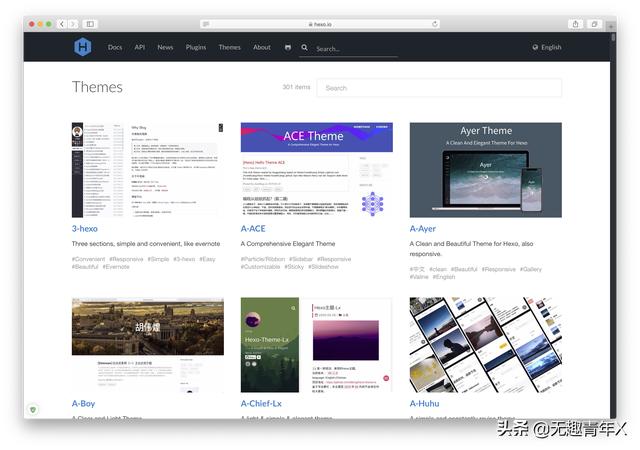
Task: Click the #Customizable tag
Action: [260, 267]
